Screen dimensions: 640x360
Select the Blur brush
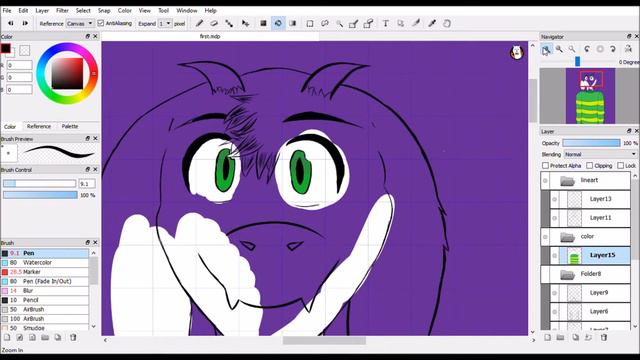pyautogui.click(x=44, y=291)
